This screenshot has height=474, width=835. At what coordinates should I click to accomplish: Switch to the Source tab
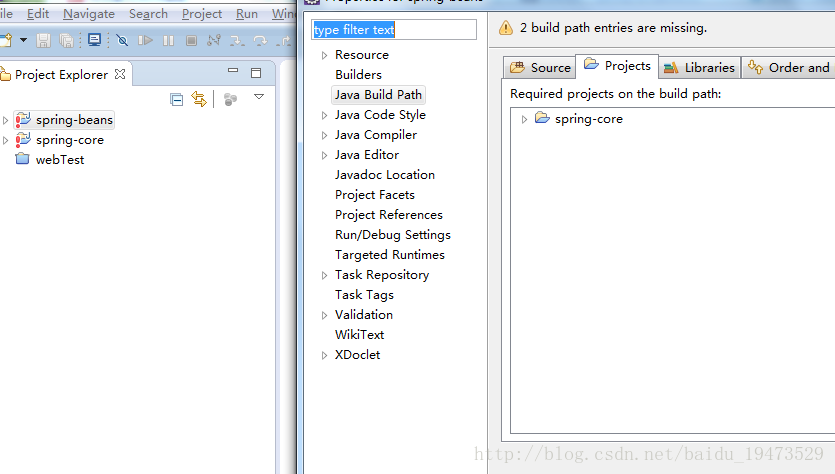[x=540, y=68]
